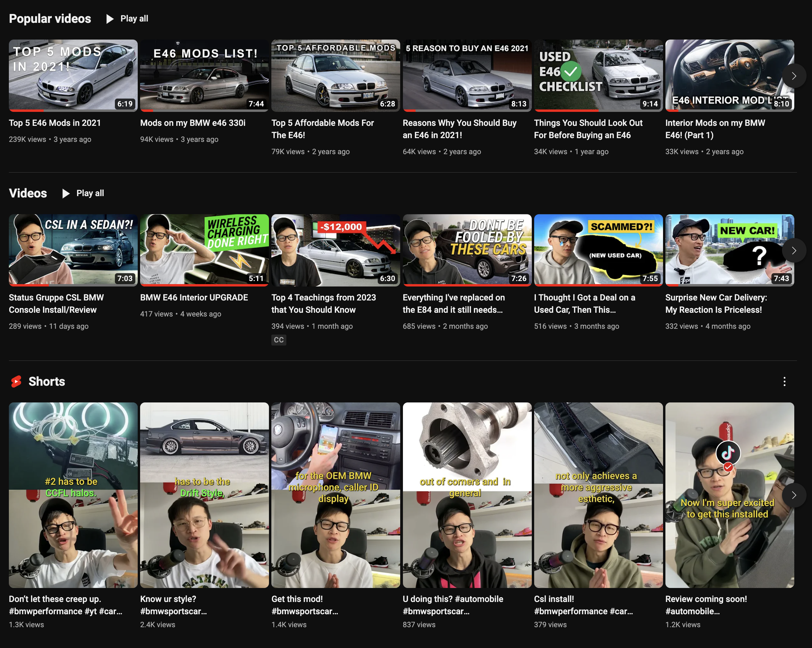Click the 94K views • 3 years ago text

click(179, 139)
